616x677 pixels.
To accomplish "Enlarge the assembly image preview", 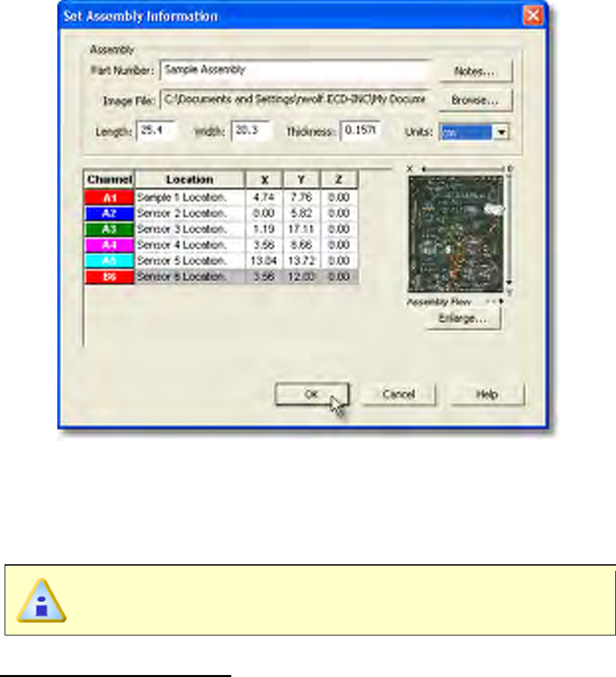I will (463, 319).
